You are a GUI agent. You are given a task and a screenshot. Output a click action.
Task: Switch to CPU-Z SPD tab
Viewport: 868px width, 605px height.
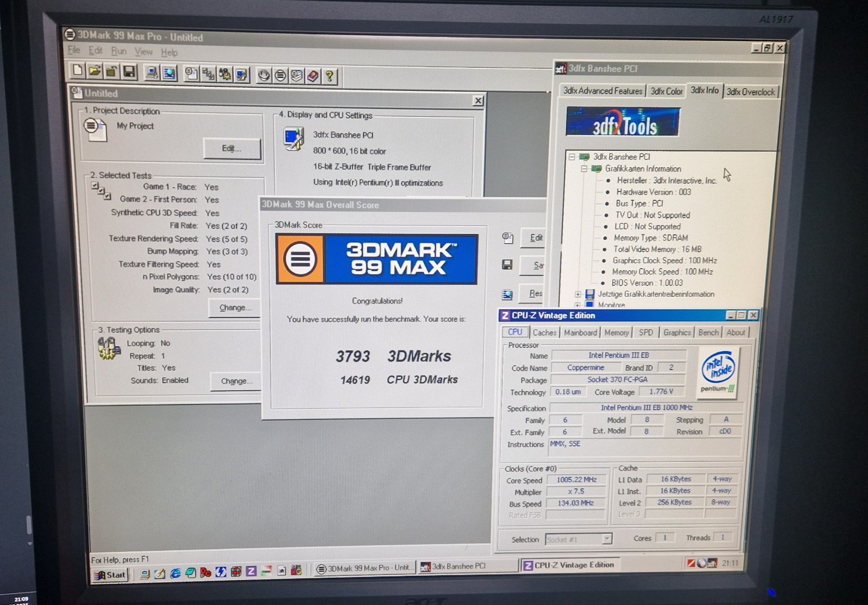click(x=646, y=332)
